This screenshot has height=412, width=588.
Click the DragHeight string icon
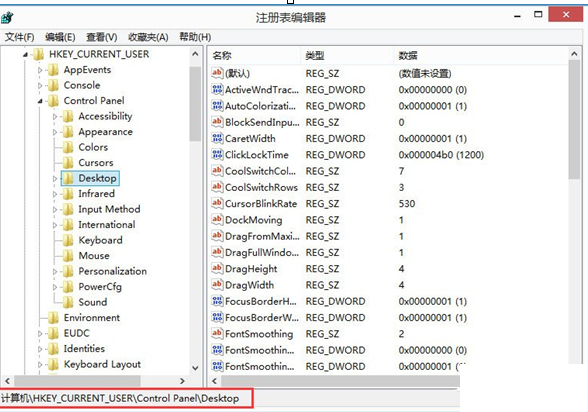(x=217, y=268)
